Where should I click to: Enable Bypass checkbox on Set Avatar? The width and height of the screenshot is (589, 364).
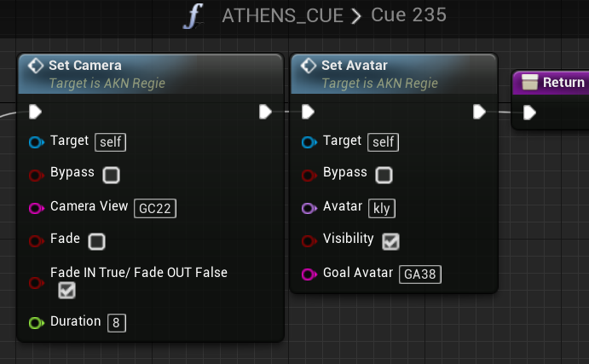[x=384, y=175]
